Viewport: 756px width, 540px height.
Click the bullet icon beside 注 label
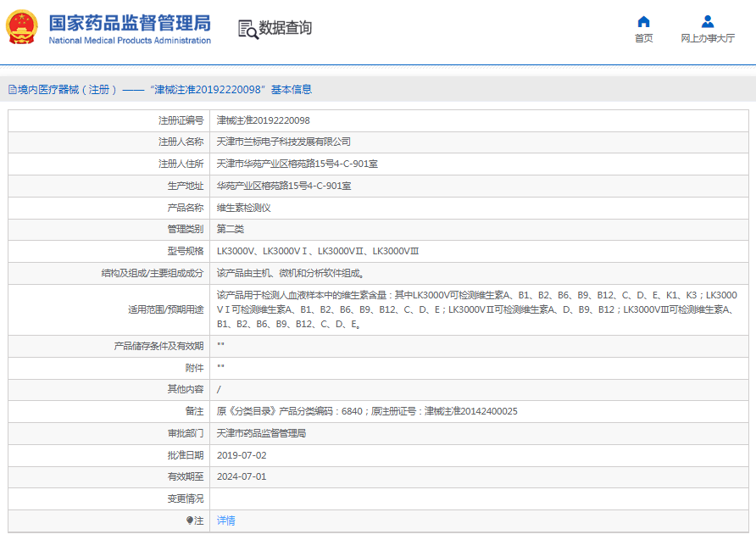[190, 521]
